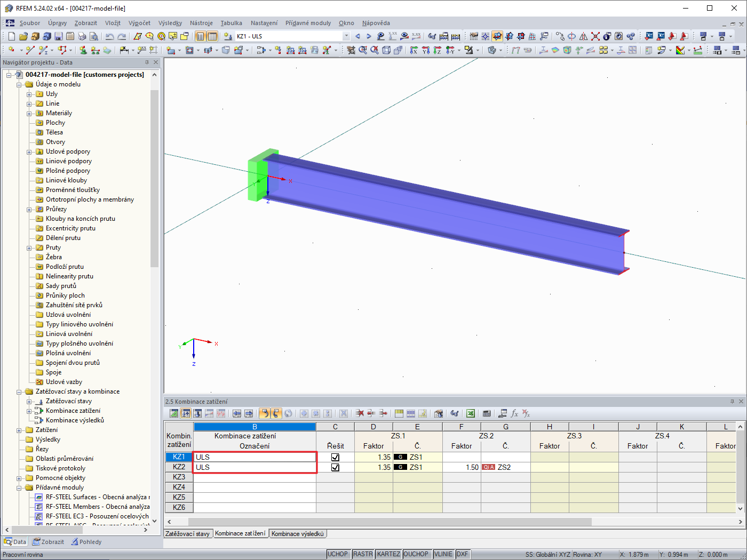Screen dimensions: 747x560
Task: Select the 1.50 factor cell for ZS2
Action: pos(462,467)
